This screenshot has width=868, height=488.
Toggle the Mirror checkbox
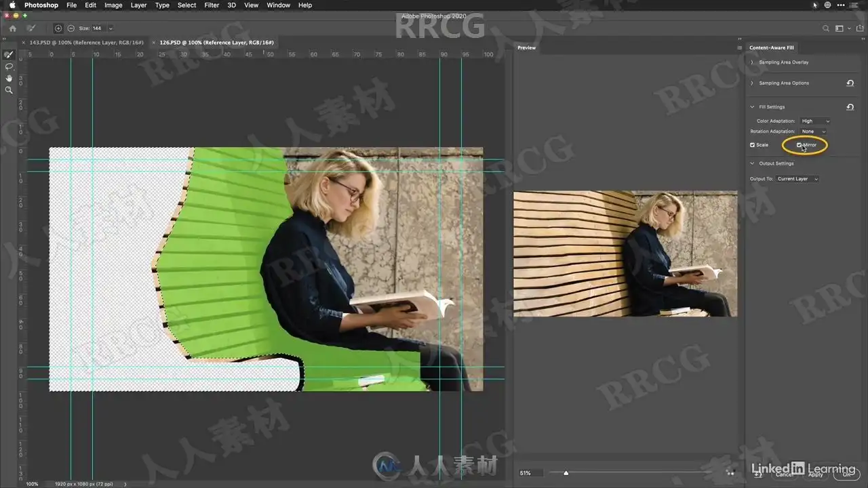(x=800, y=145)
